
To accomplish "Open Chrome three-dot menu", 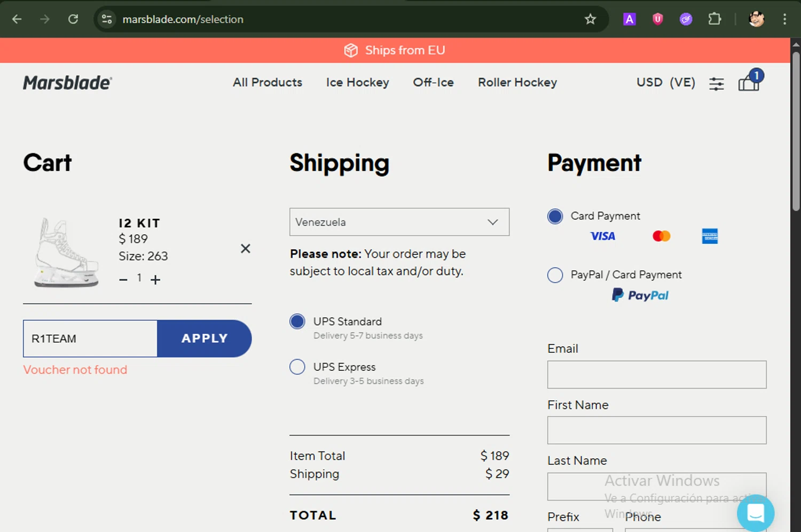I will [784, 19].
